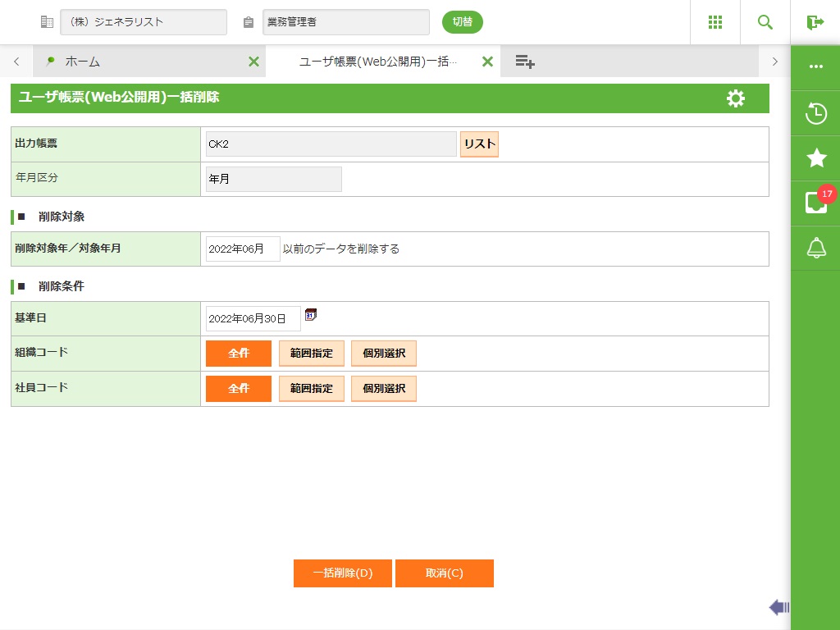The height and width of the screenshot is (630, 840).
Task: Expand the sidebar three-dots menu
Action: coord(815,67)
